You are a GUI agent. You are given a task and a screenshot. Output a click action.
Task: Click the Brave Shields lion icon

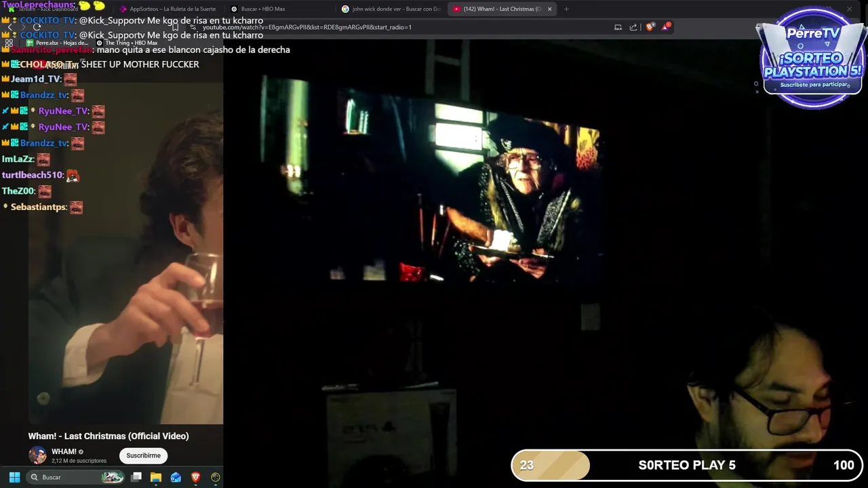click(650, 27)
